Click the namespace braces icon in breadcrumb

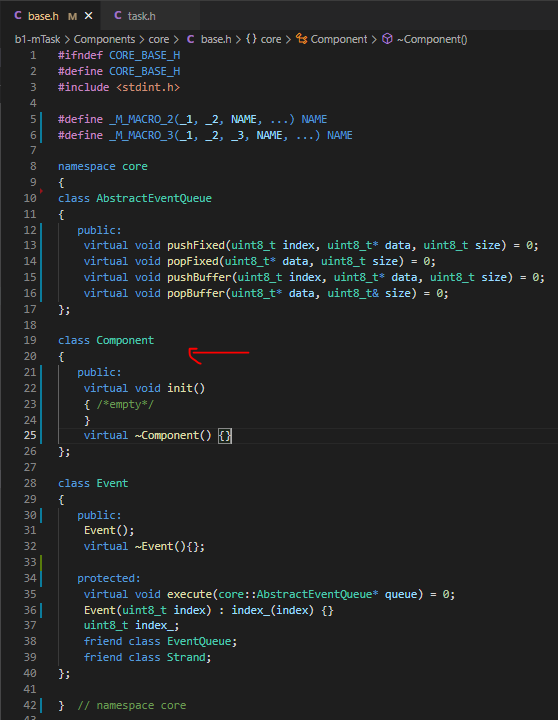click(251, 39)
